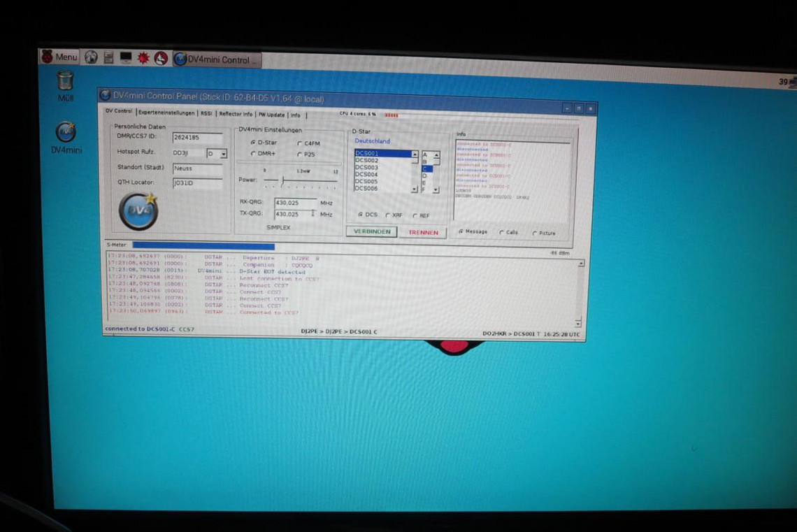797x532 pixels.
Task: Click the Deutschland label in D-Star group
Action: pos(372,141)
